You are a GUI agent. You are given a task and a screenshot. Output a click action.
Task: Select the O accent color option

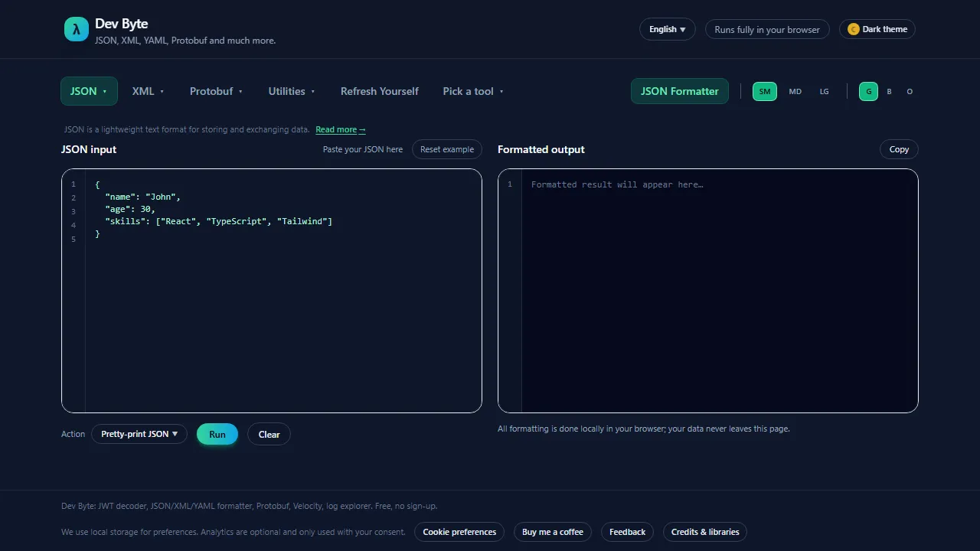[x=910, y=91]
